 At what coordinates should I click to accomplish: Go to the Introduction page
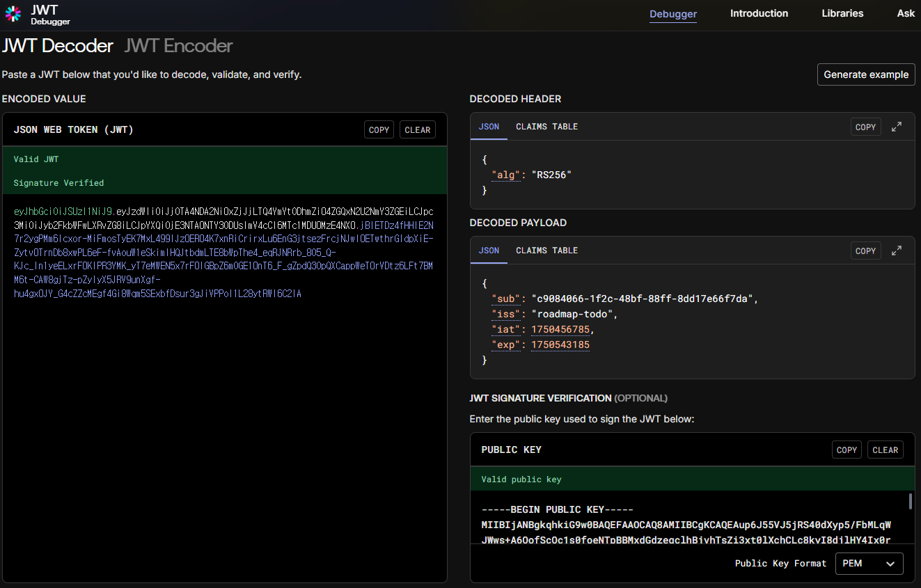(x=759, y=13)
